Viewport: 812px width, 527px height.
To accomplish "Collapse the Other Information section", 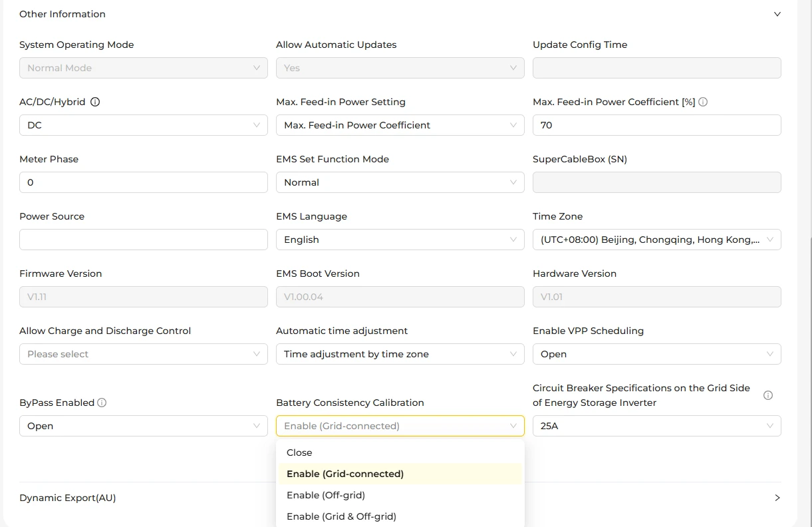I will [x=777, y=14].
